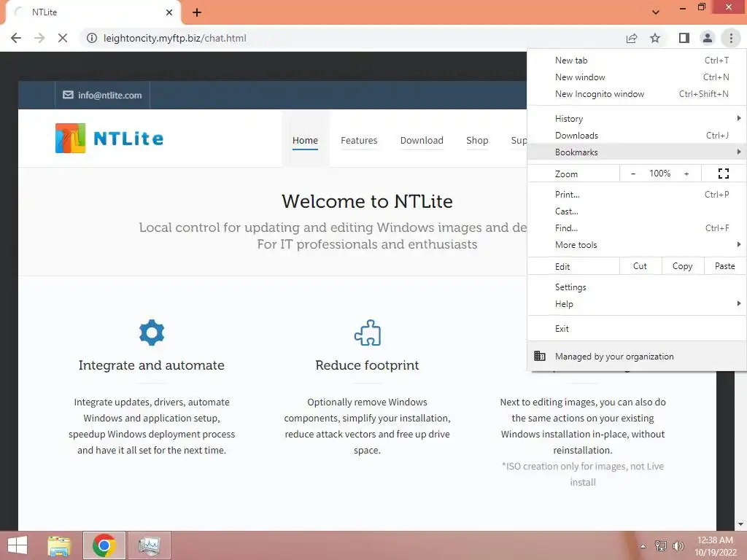Go to the Features nav tab
This screenshot has height=560, width=747.
point(359,141)
